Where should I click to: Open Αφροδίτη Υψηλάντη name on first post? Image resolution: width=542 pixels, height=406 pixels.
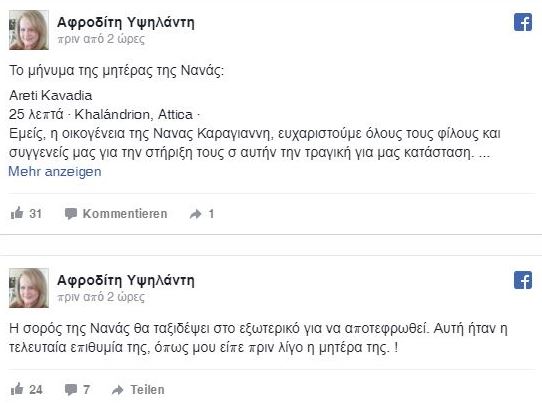pos(126,22)
